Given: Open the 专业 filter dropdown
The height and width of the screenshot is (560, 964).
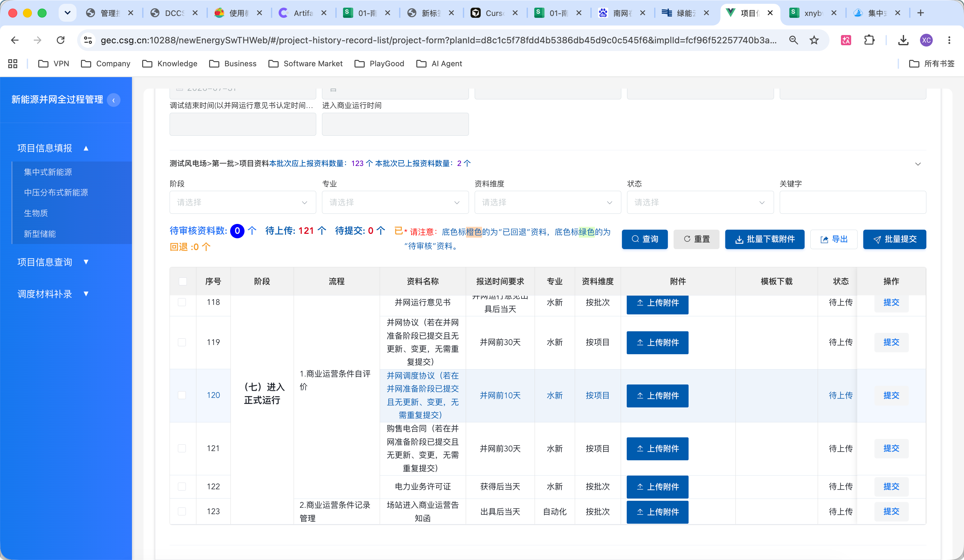Looking at the screenshot, I should point(395,202).
